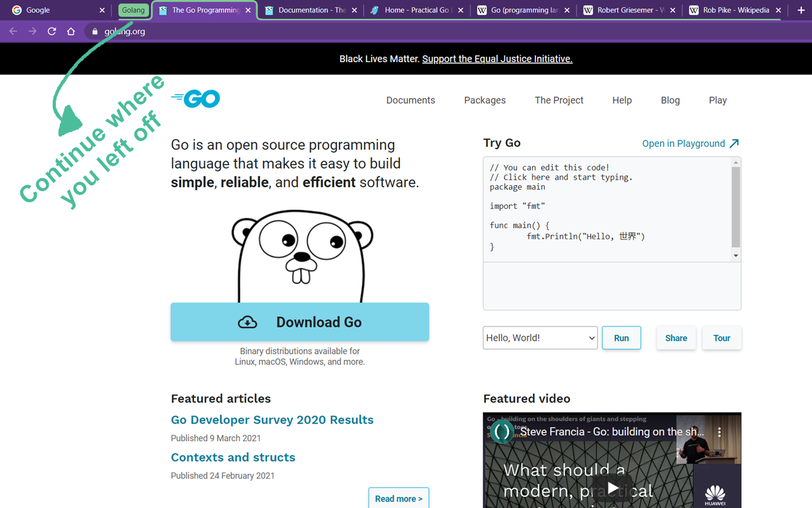The image size is (812, 508).
Task: Open the Contexts and structs article
Action: [x=233, y=457]
